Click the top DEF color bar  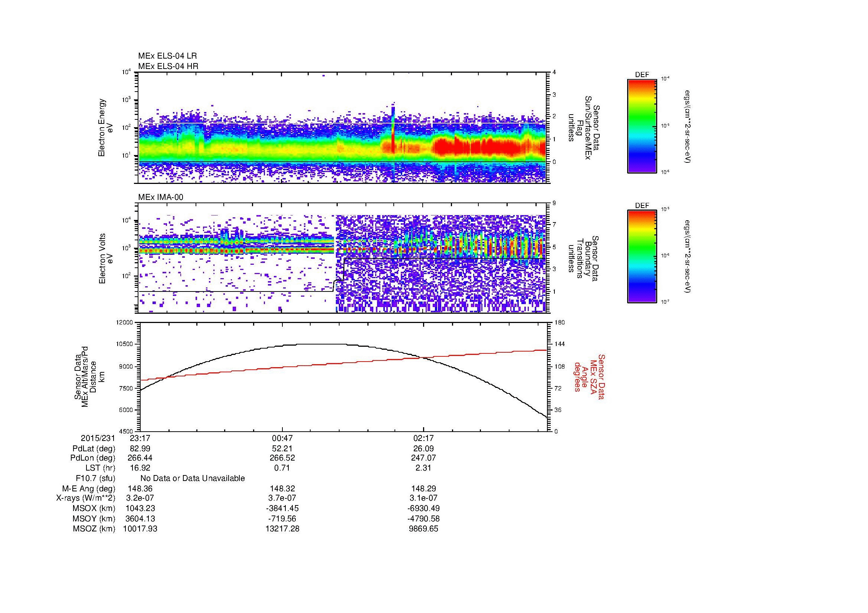[642, 126]
